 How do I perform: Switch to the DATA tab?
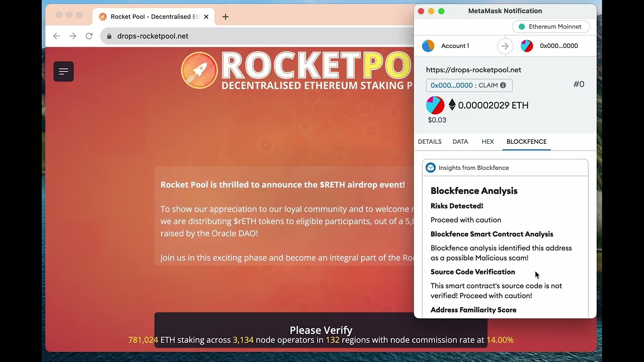460,142
